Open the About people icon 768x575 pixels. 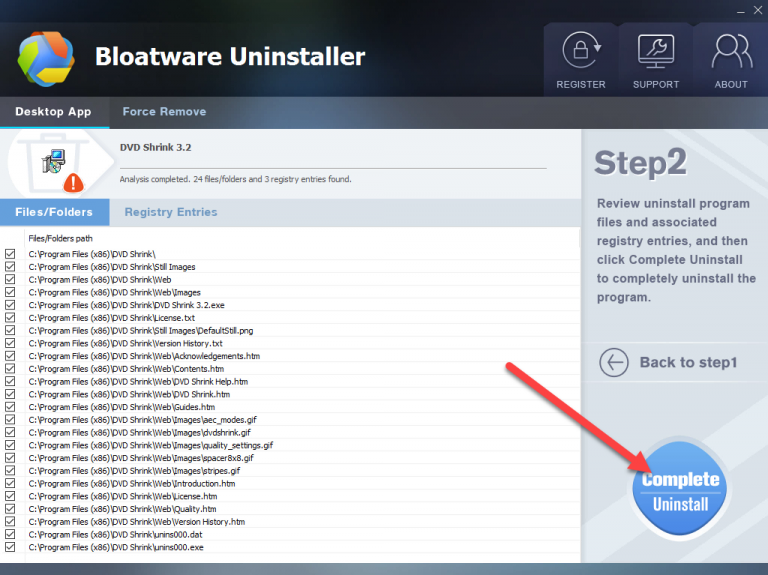(x=731, y=51)
